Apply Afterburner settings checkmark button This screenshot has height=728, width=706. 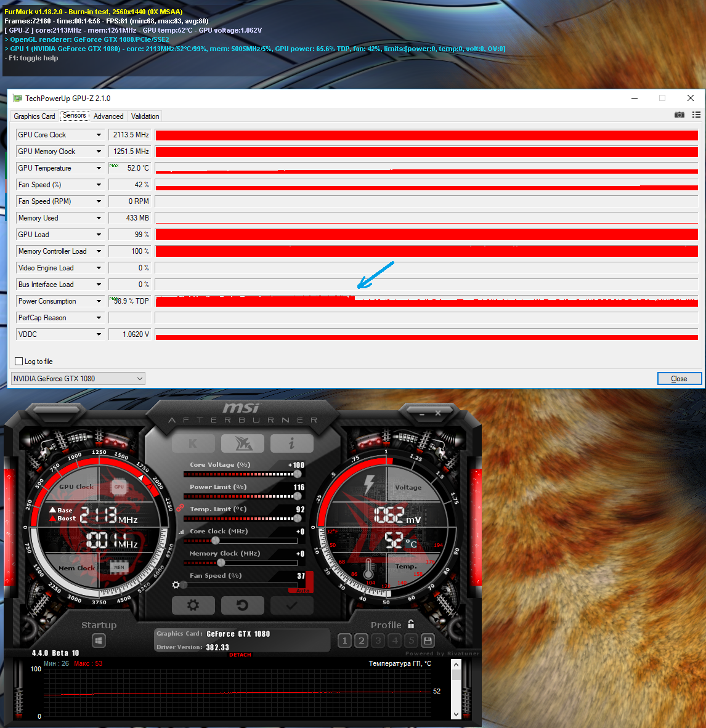click(x=291, y=605)
